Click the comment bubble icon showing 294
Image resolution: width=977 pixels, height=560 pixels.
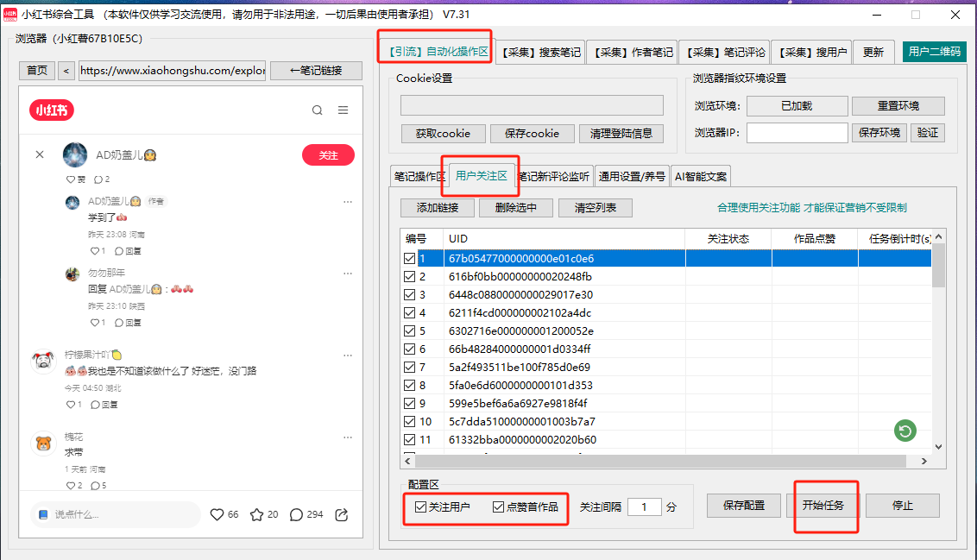[296, 514]
